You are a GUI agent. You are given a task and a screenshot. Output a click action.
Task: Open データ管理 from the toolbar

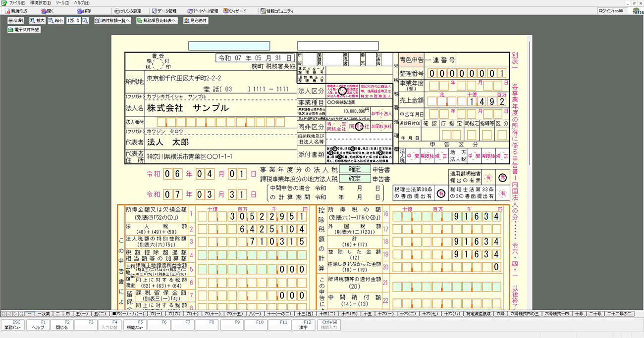click(x=163, y=11)
